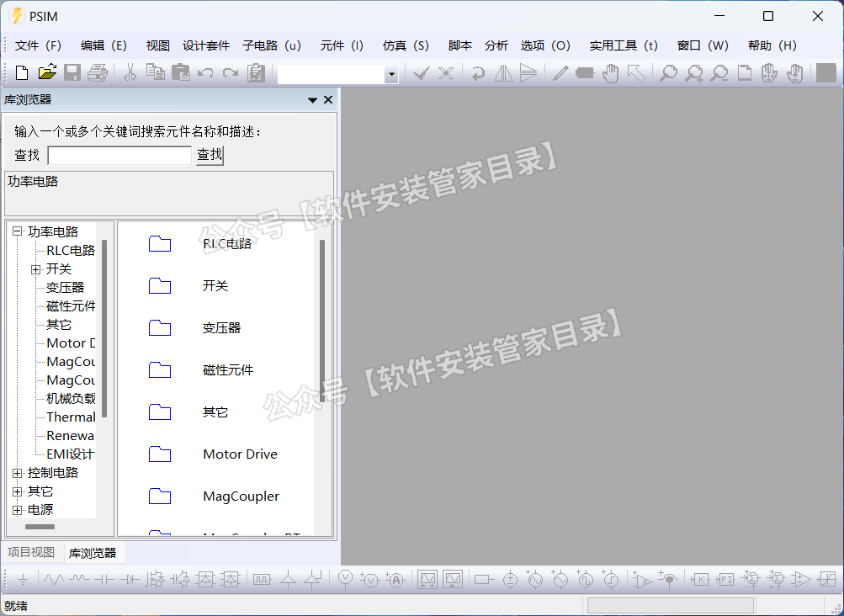
Task: Open the 子电路 (u) menu
Action: click(x=272, y=45)
